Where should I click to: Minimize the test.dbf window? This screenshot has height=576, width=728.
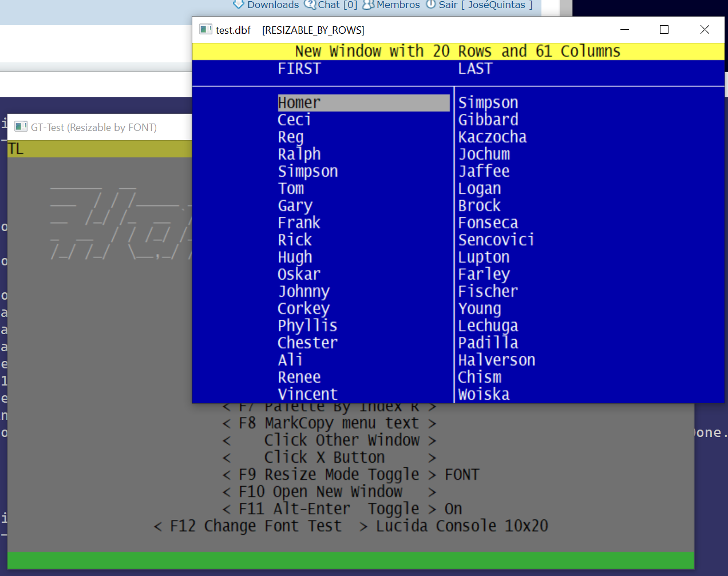(624, 29)
